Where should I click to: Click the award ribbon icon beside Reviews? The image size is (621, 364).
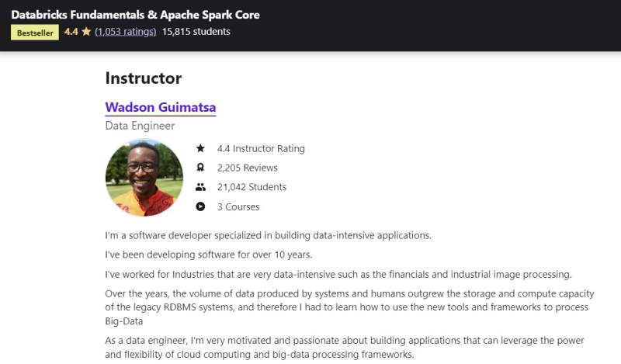pyautogui.click(x=200, y=168)
